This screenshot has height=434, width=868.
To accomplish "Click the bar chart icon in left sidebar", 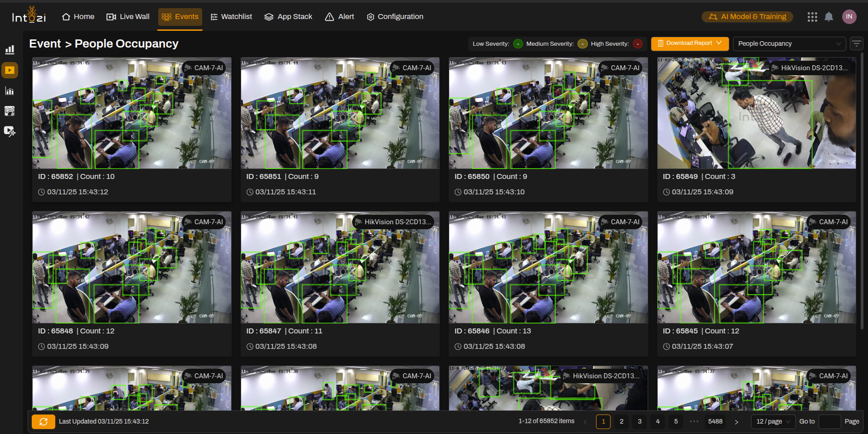I will coord(10,50).
